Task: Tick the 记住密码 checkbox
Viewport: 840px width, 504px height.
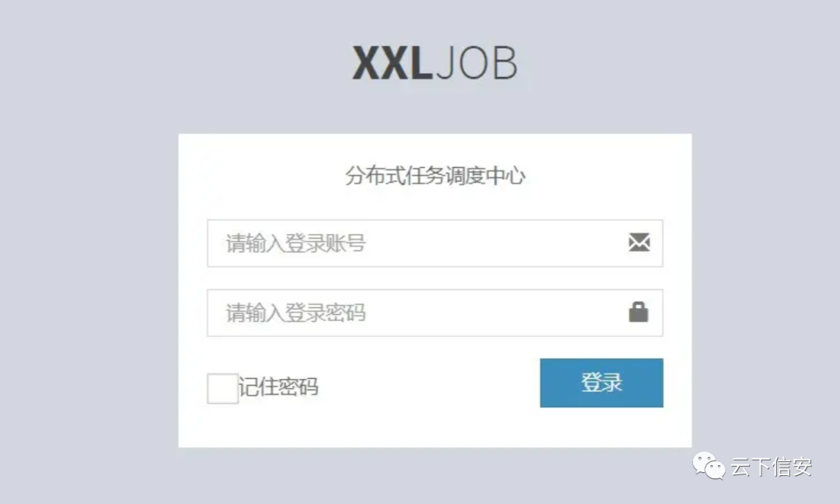Action: (223, 389)
